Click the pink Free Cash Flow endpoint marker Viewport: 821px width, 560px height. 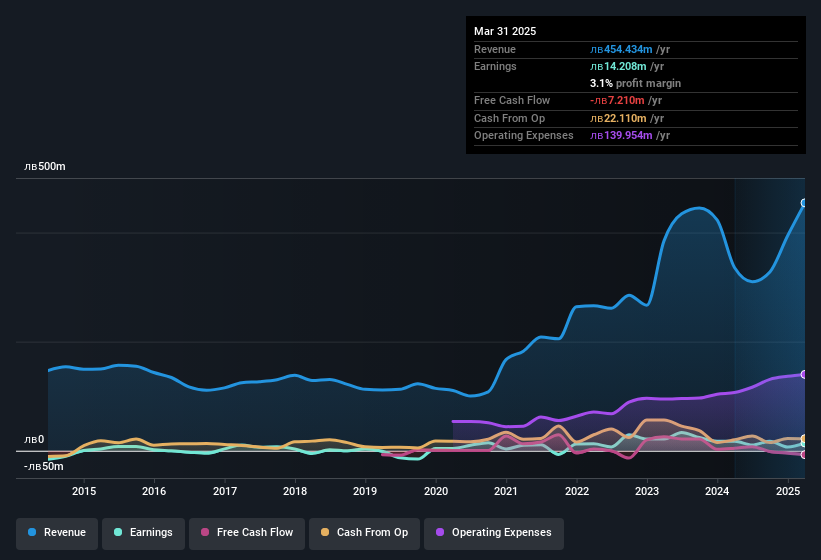804,455
